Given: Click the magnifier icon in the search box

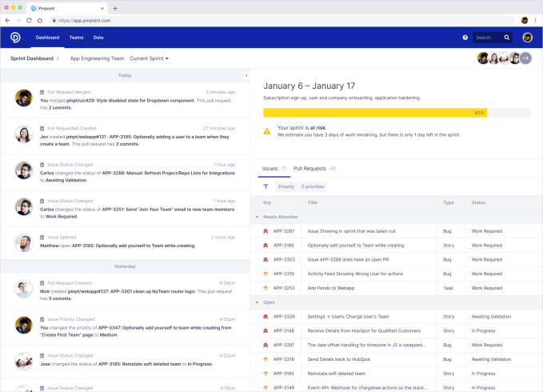Looking at the screenshot, I should tap(507, 38).
